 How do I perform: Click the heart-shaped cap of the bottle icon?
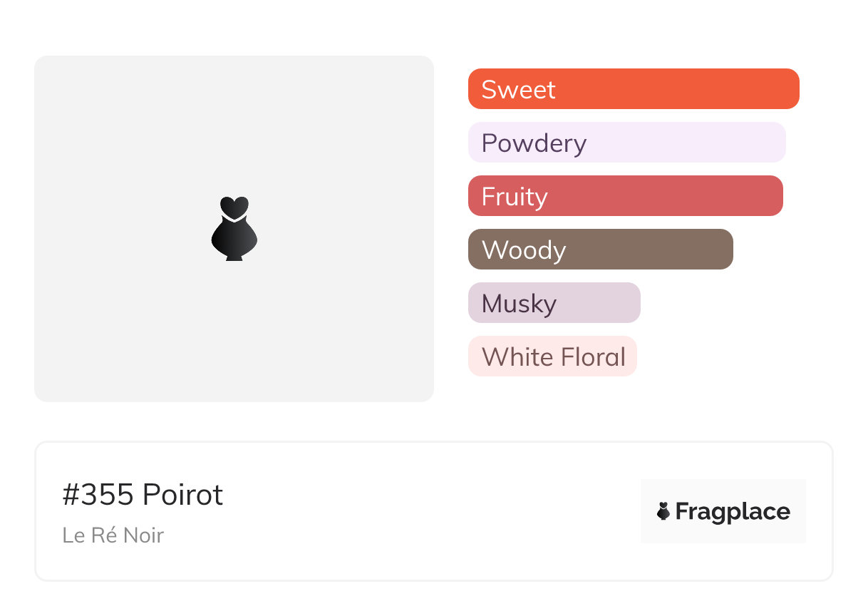(x=234, y=207)
